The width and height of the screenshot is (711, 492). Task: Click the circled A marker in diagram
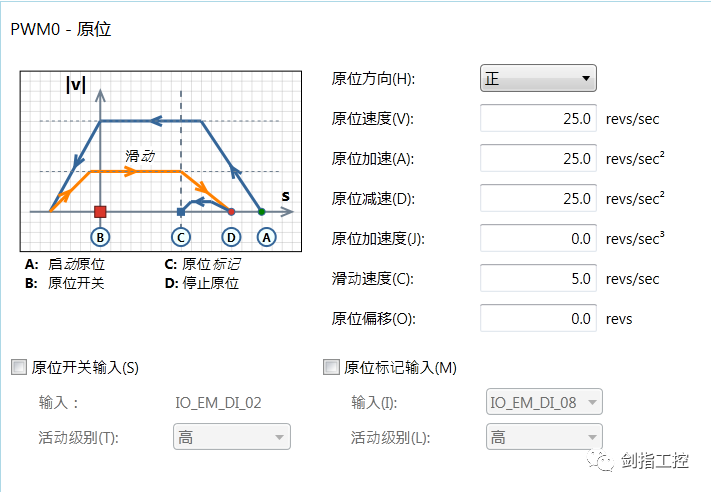(x=266, y=237)
